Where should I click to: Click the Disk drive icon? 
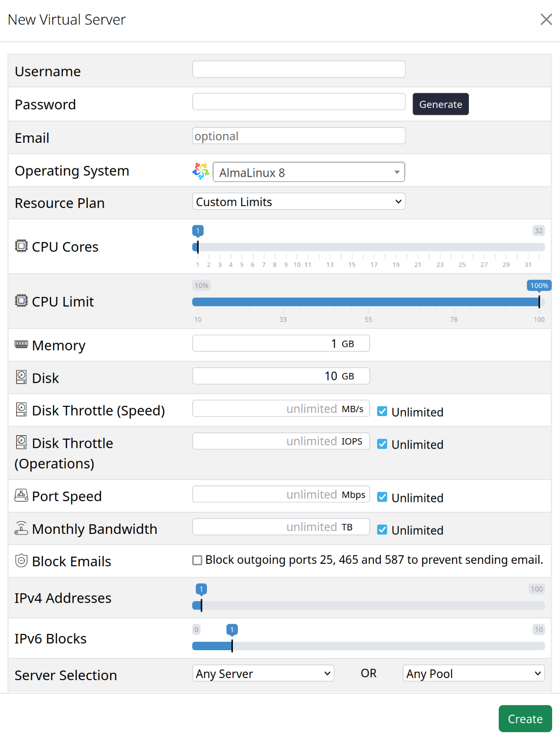coord(21,377)
